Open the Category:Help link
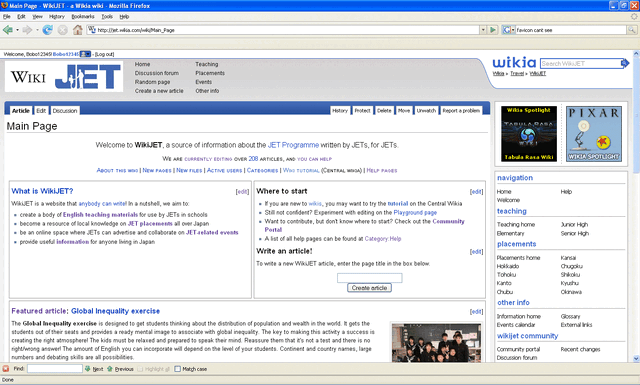This screenshot has width=640, height=385. point(383,239)
